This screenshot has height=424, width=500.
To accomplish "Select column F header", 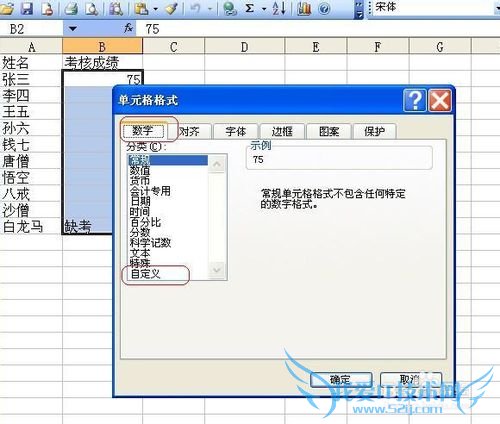I will click(x=378, y=47).
